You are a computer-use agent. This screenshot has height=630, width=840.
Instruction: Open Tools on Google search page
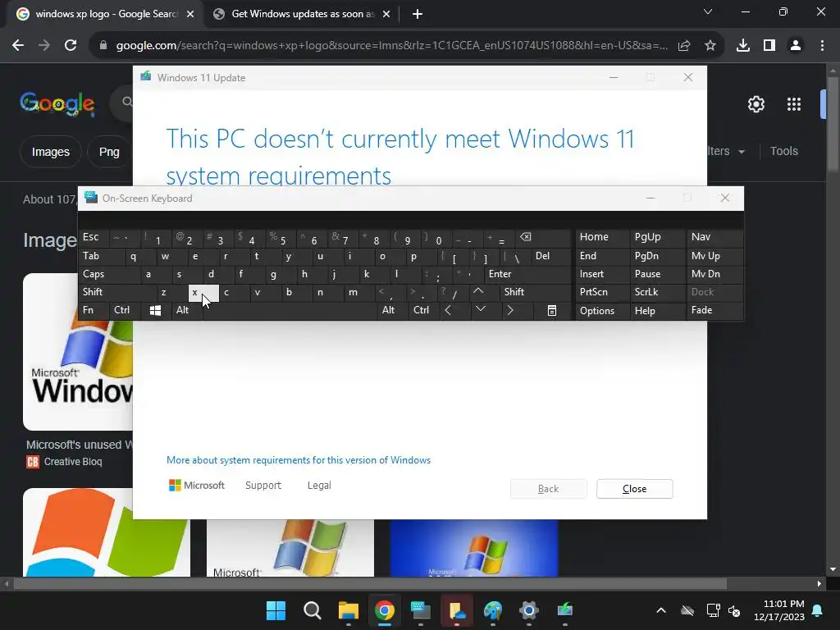click(x=783, y=152)
